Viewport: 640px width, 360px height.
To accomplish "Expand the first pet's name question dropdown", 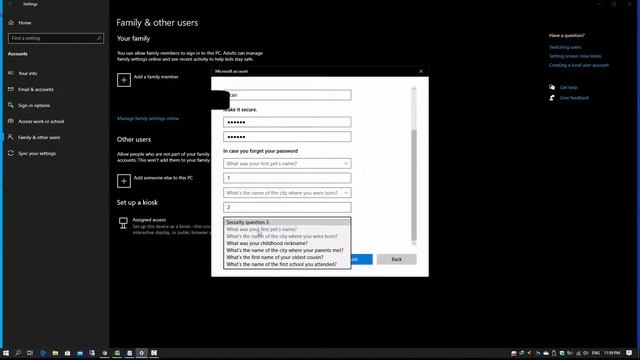I will pos(287,164).
